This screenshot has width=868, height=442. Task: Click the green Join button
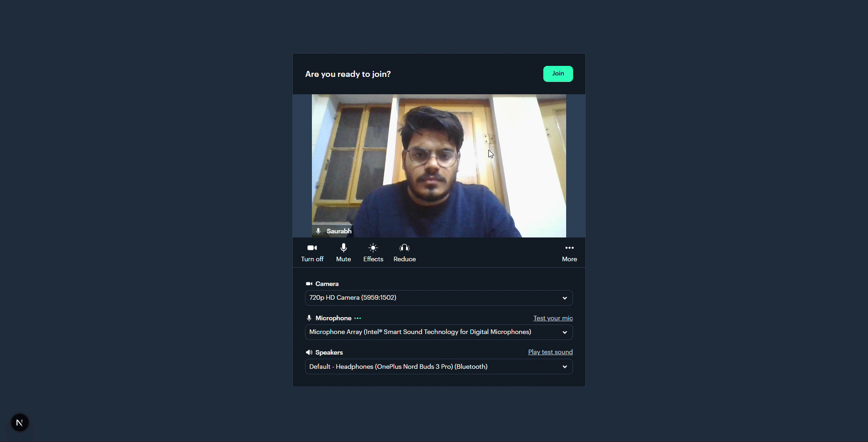pyautogui.click(x=558, y=74)
